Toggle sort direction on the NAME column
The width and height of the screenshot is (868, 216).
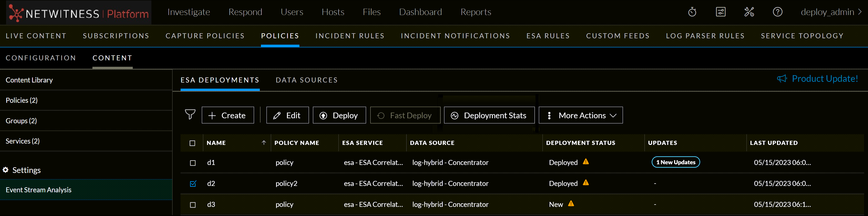(264, 143)
